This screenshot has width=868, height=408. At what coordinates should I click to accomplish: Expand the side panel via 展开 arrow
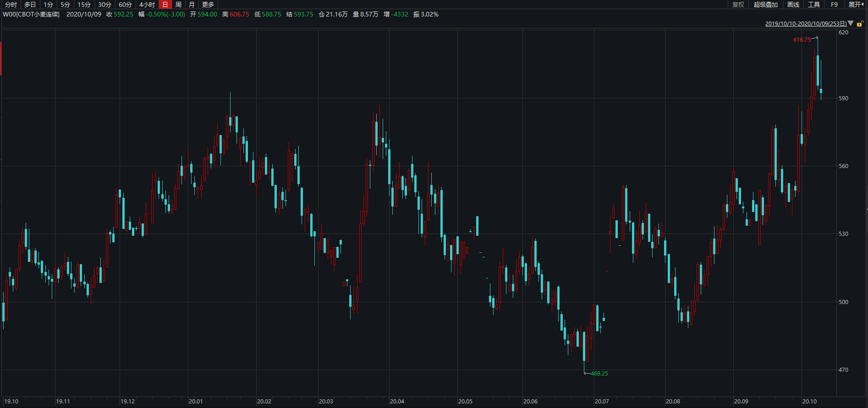pos(856,5)
